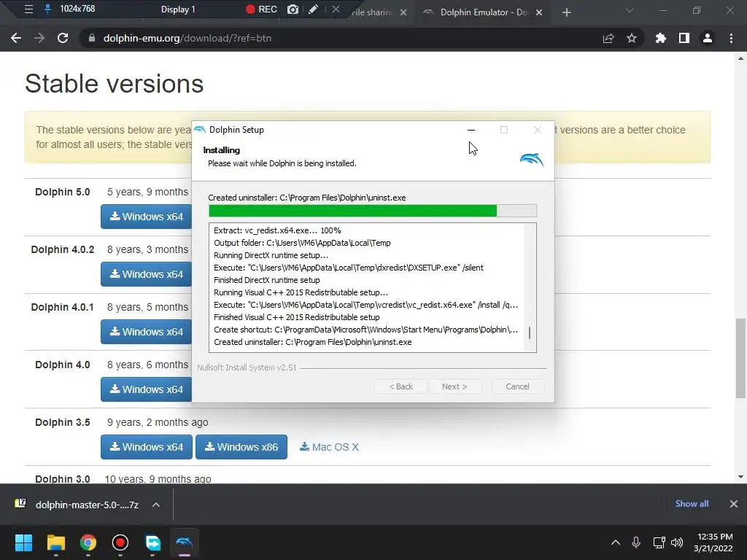Go forward in the browser

coord(39,38)
